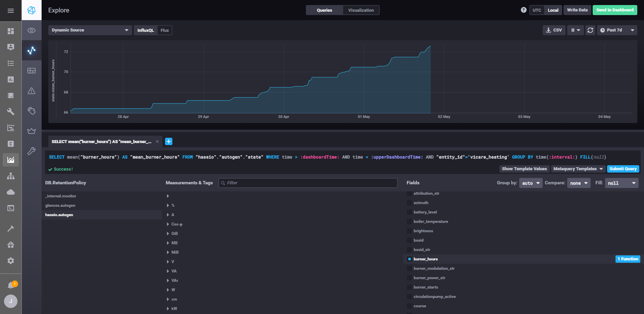Image resolution: width=644 pixels, height=314 pixels.
Task: Open help question mark icon
Action: tap(524, 10)
